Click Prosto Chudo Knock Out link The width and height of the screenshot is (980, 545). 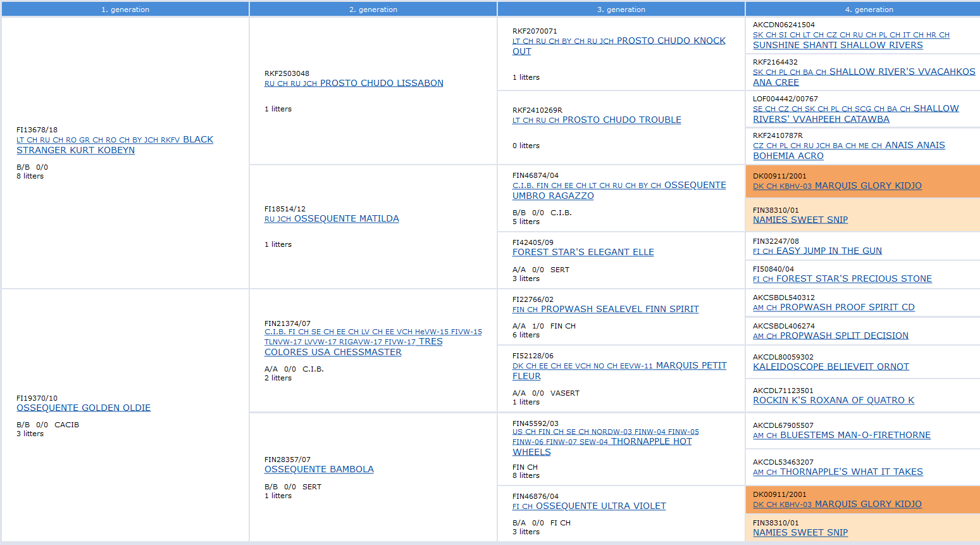[671, 41]
